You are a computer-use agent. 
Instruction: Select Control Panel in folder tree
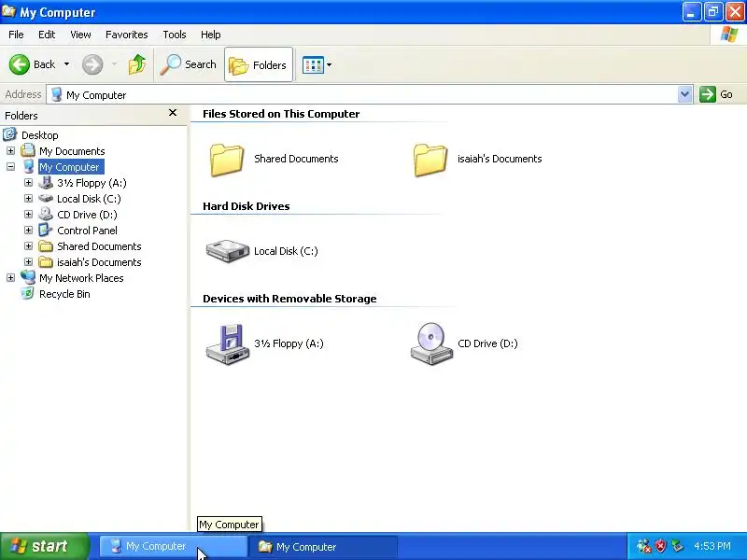point(87,231)
